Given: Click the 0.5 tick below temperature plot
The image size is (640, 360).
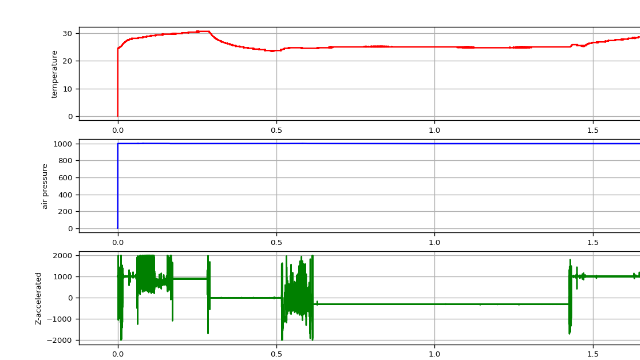Looking at the screenshot, I should coord(276,130).
